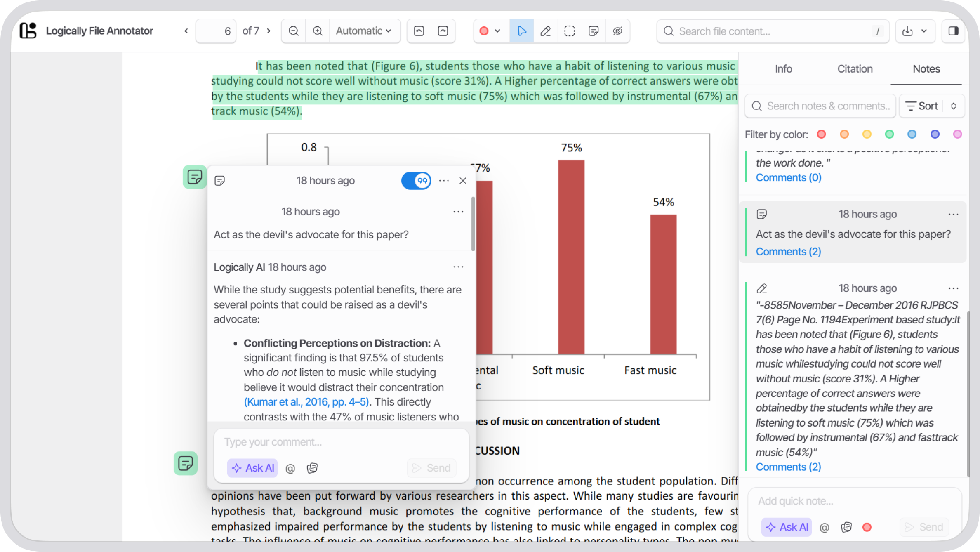The width and height of the screenshot is (980, 552).
Task: Open the Automatic zoom dropdown
Action: tap(364, 31)
